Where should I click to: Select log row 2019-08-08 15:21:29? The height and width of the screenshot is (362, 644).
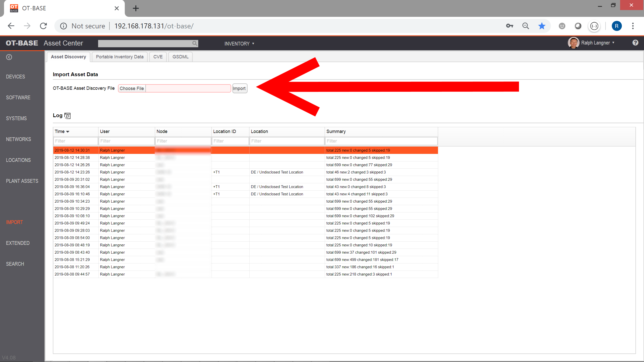pos(246,260)
